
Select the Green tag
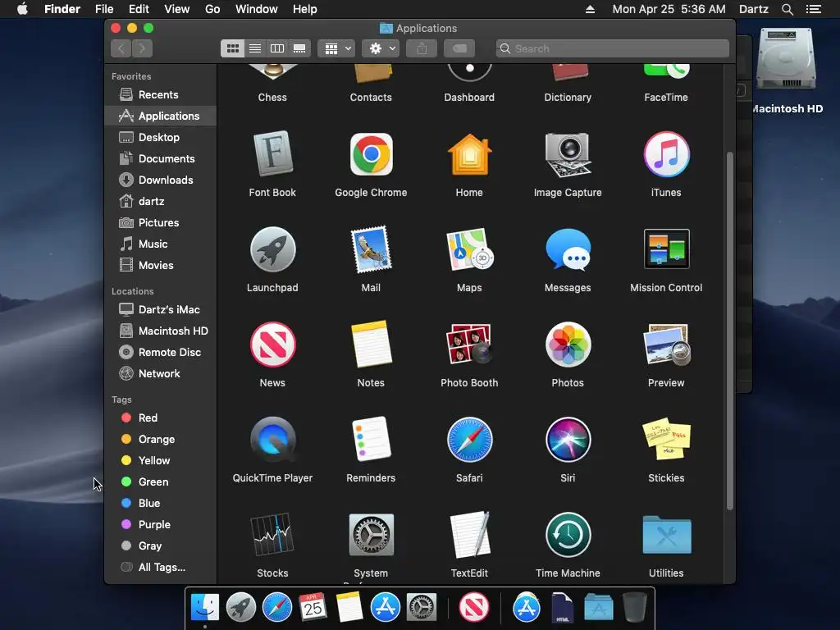[x=160, y=482]
